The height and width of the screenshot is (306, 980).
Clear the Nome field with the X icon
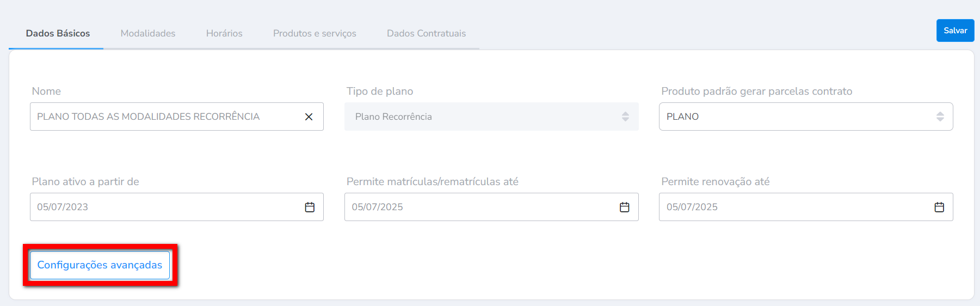309,117
